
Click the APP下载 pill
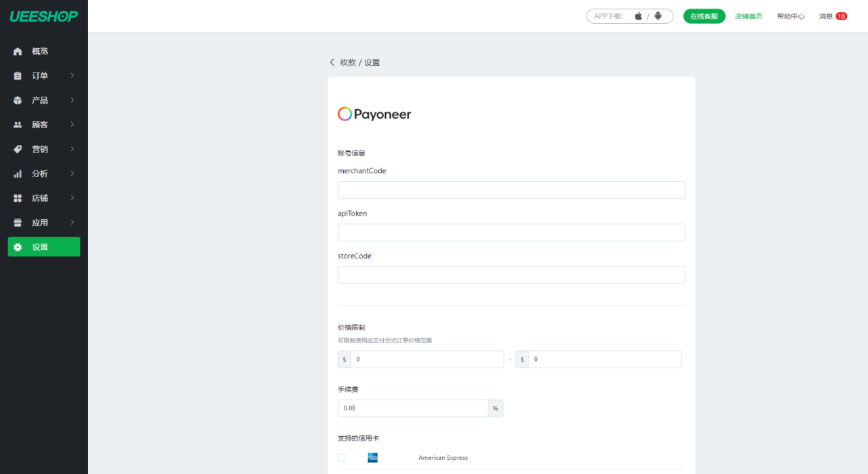click(630, 16)
